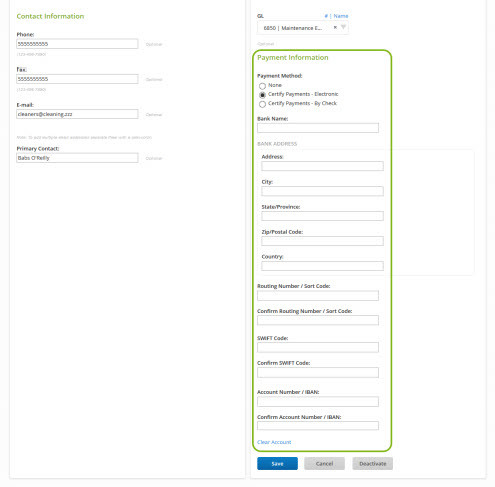This screenshot has width=495, height=487.
Task: Focus the Account Number / IBAN field
Action: coord(318,401)
